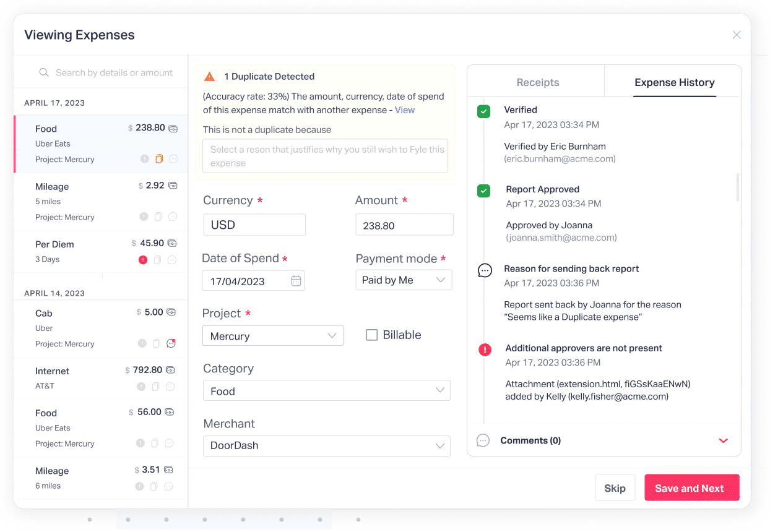Click the search magnifier in the expense list
This screenshot has height=532, width=770.
pos(44,72)
